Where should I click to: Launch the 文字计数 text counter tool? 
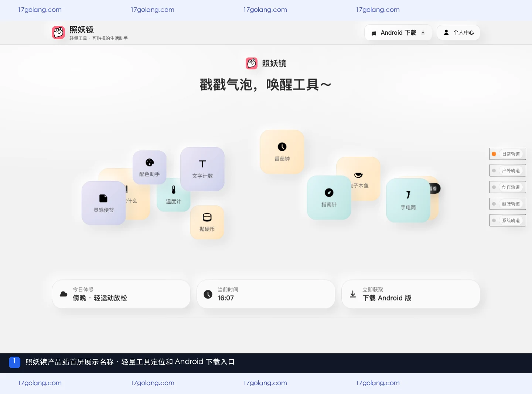tap(202, 169)
